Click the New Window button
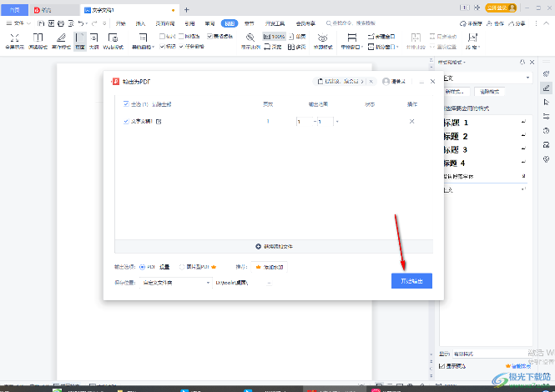Screen dimensions: 555x392 tap(381, 37)
